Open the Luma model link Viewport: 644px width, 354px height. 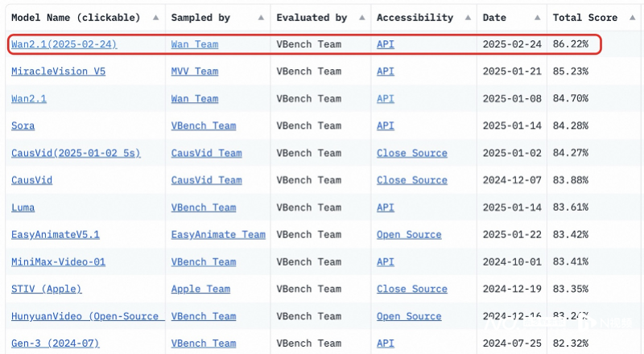click(x=23, y=208)
